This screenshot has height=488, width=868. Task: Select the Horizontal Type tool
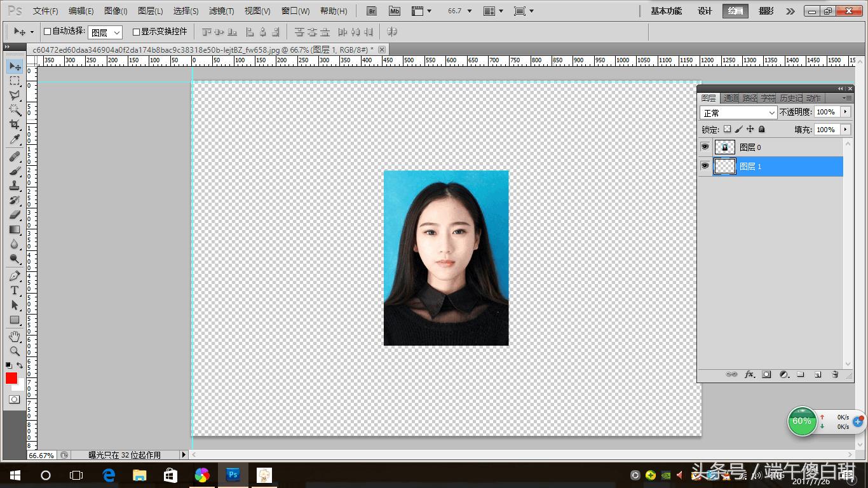click(x=14, y=290)
